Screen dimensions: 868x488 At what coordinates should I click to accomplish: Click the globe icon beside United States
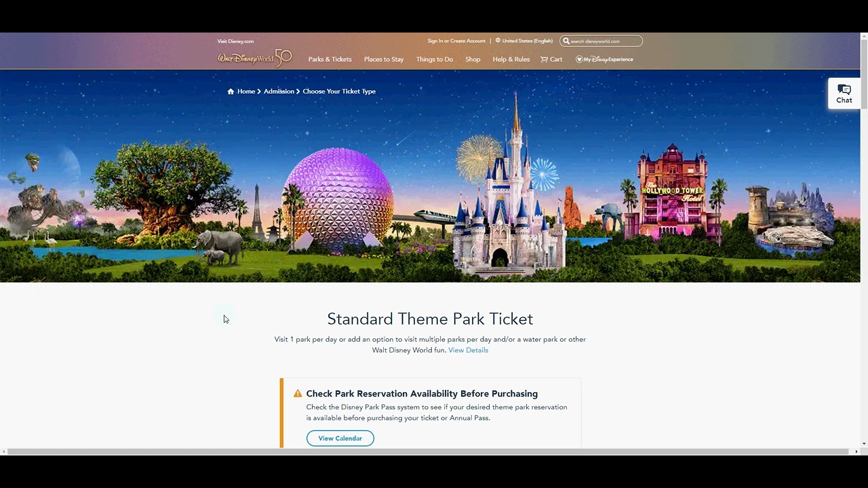[x=498, y=41]
